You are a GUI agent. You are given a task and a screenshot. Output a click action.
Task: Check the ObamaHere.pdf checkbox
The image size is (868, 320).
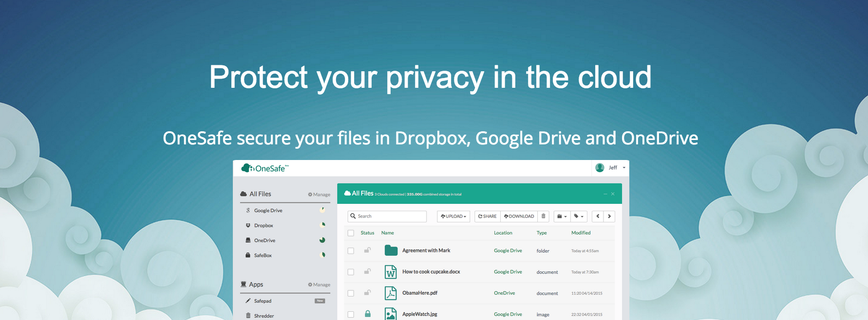coord(351,293)
